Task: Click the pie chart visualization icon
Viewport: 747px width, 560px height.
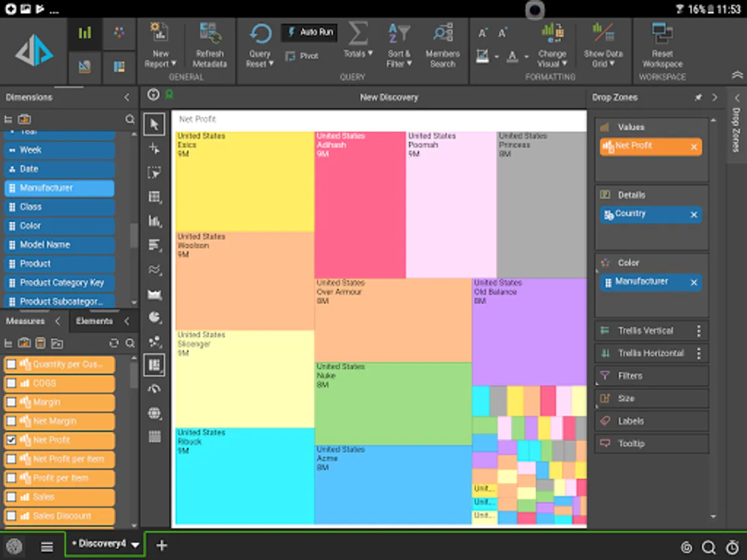Action: pyautogui.click(x=154, y=317)
